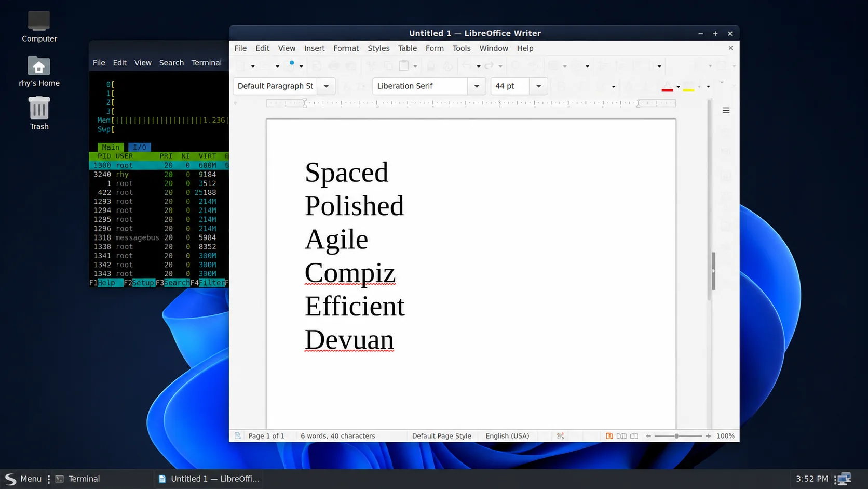Click the digital signature icon in status bar
This screenshot has height=489, width=868.
[x=560, y=436]
